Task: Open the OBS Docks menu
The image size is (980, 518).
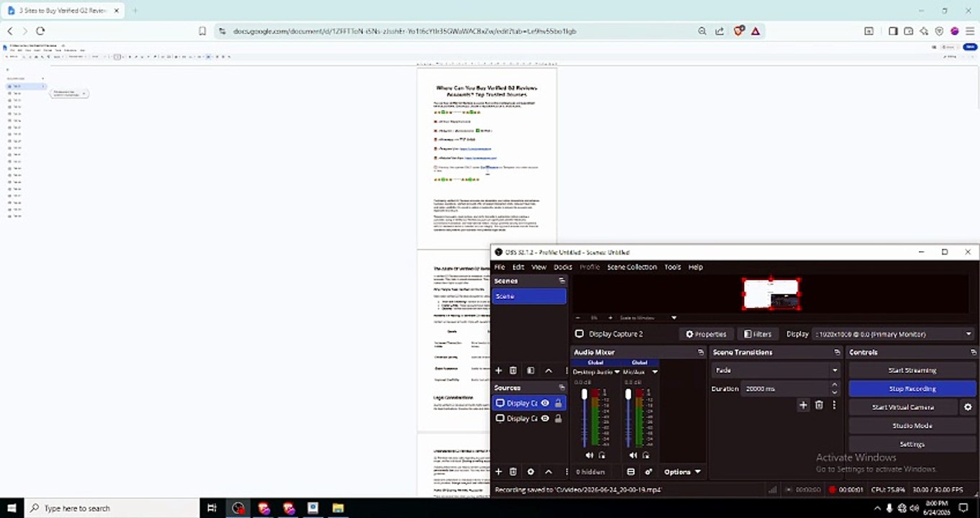Action: point(563,267)
